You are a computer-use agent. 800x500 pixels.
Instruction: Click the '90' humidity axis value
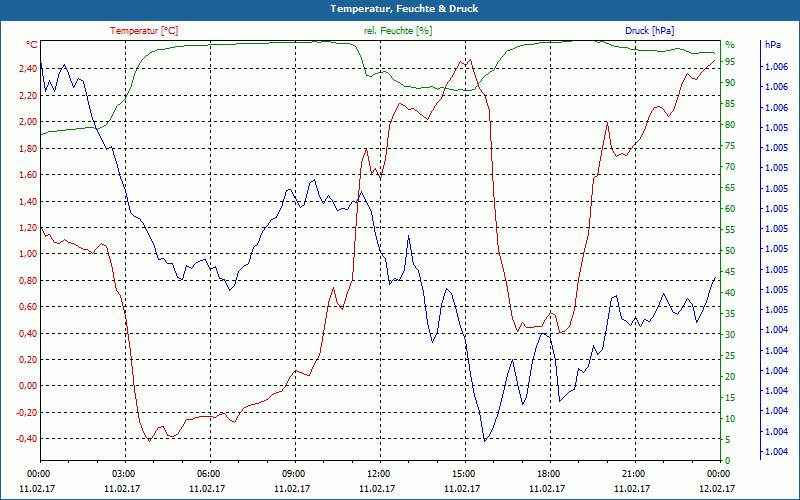[730, 83]
